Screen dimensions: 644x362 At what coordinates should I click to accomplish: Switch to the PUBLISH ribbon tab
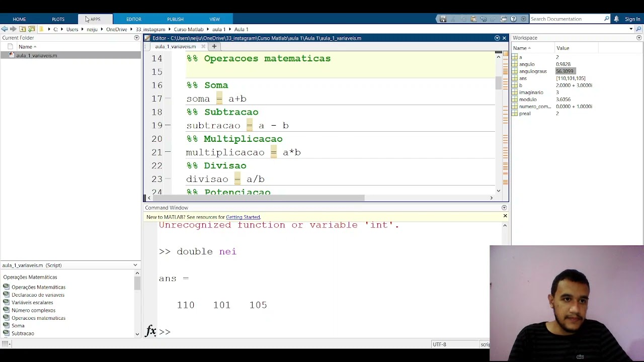point(175,19)
